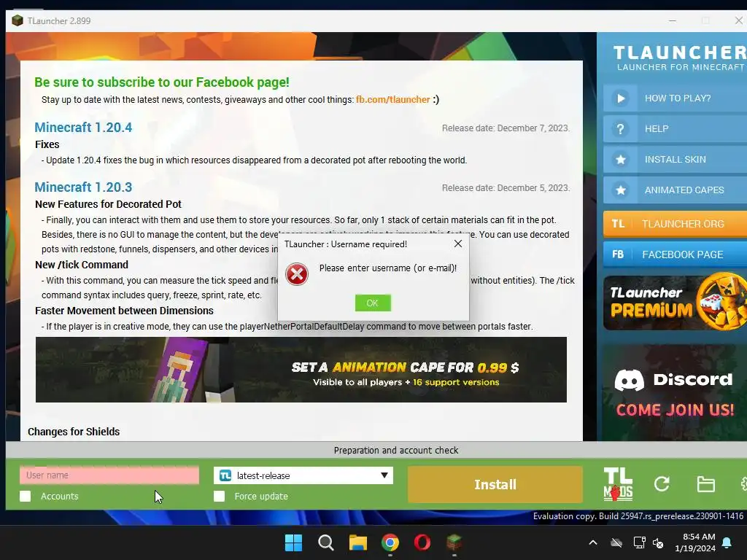Click the TLauncher logo in the sidebar
Image resolution: width=747 pixels, height=560 pixels.
point(680,57)
